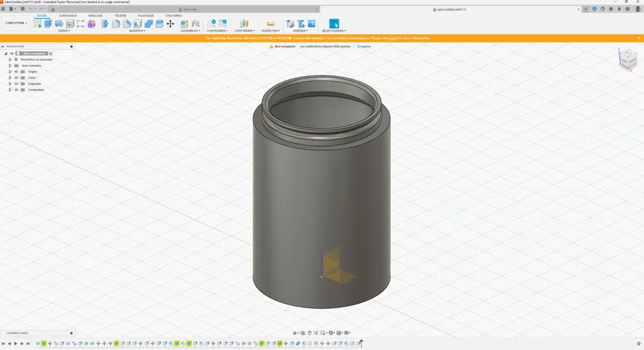Toggle visibility of Corps folder
Screen dimensions: 644x350
[x=17, y=78]
